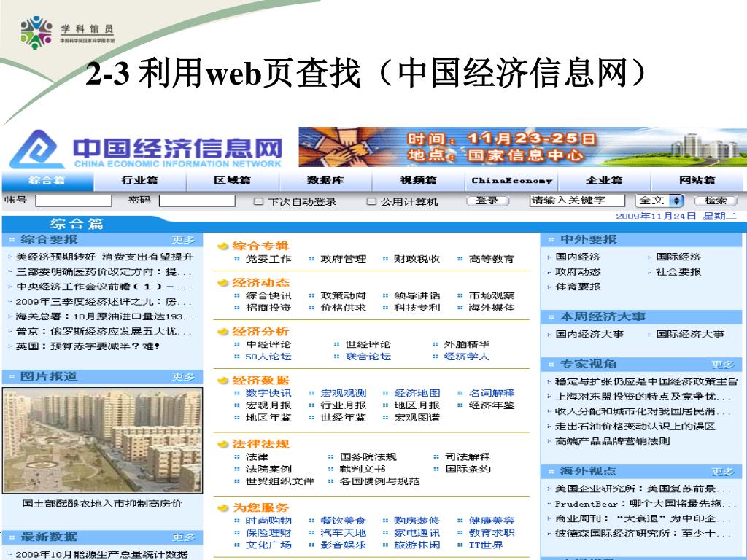Image resolution: width=747 pixels, height=560 pixels.
Task: Open the 为您服务 section heading icon
Action: pos(222,508)
